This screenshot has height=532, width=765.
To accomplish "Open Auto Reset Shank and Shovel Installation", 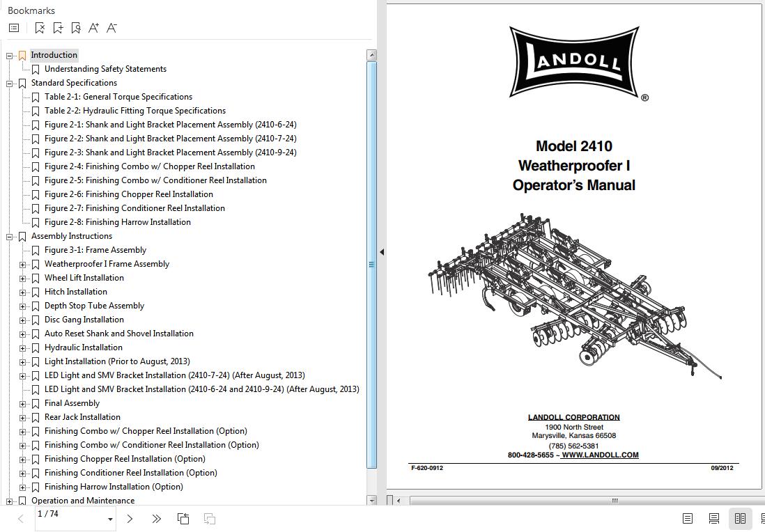I will pos(119,334).
